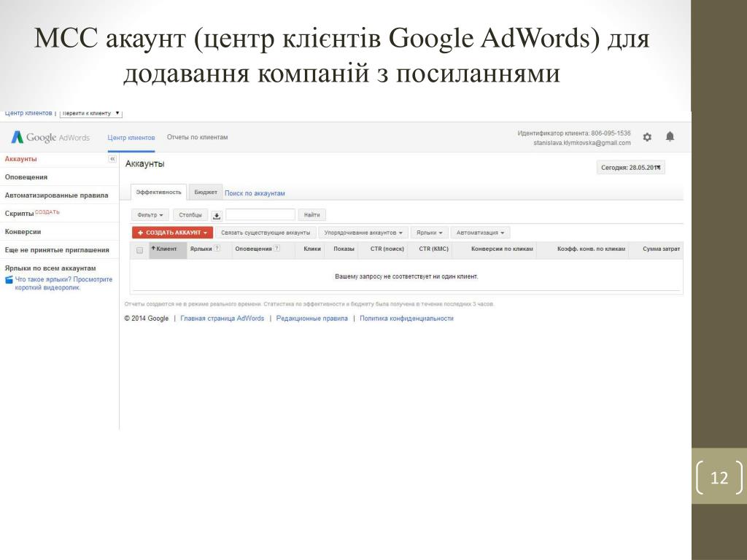The width and height of the screenshot is (747, 560).
Task: Open Ярлыки по всем аккаунтам
Action: 50,268
